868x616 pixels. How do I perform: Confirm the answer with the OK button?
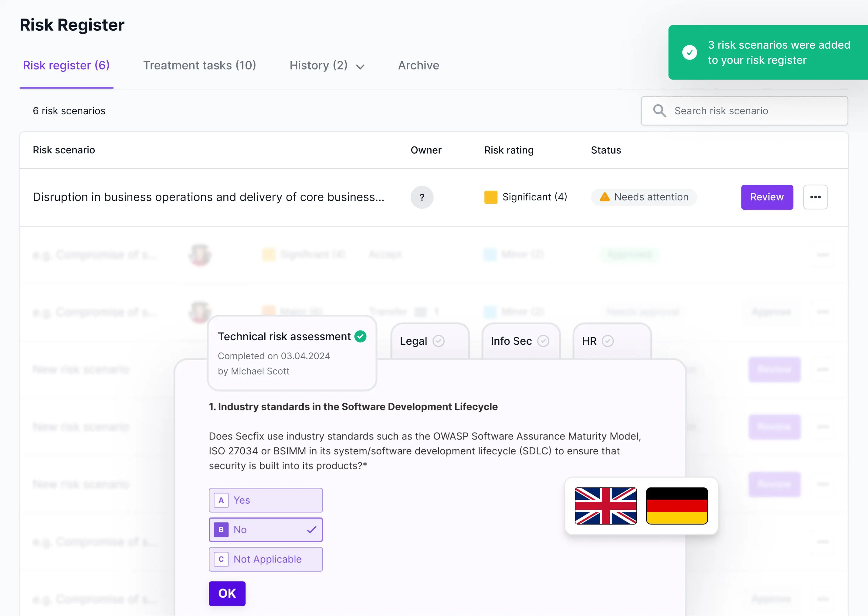coord(227,593)
